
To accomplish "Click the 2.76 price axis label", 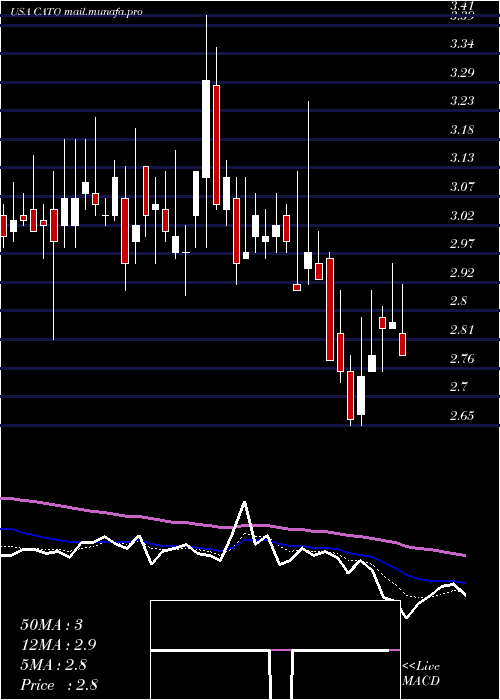I will click(462, 358).
